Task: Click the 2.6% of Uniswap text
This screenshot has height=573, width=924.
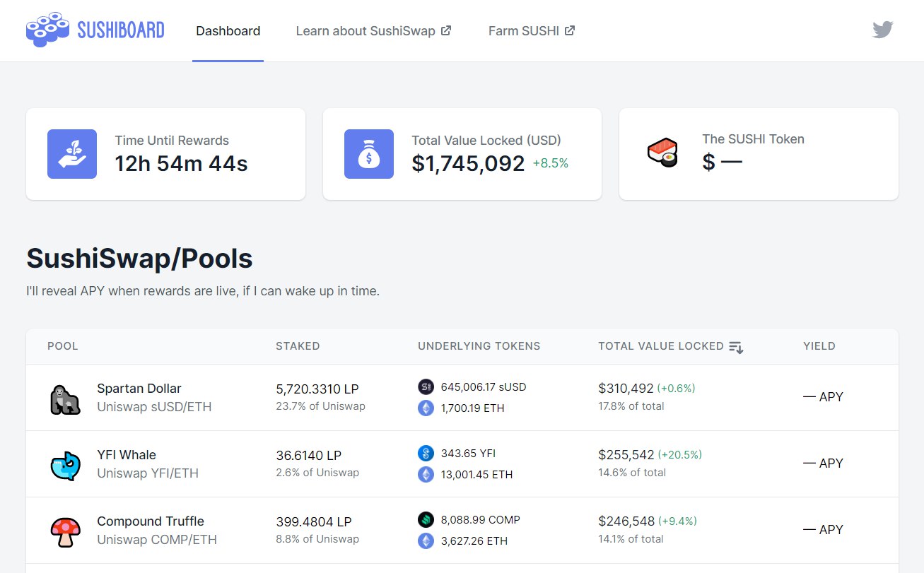Action: (317, 473)
